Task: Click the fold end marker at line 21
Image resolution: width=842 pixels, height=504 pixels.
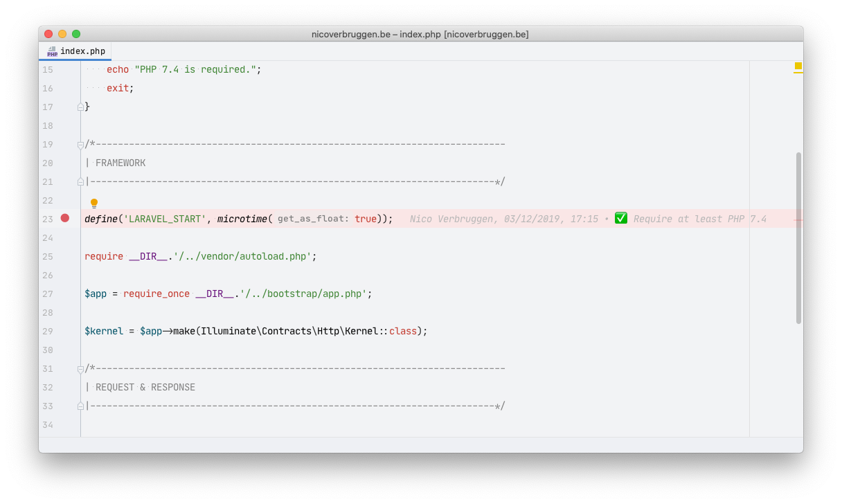Action: 80,182
